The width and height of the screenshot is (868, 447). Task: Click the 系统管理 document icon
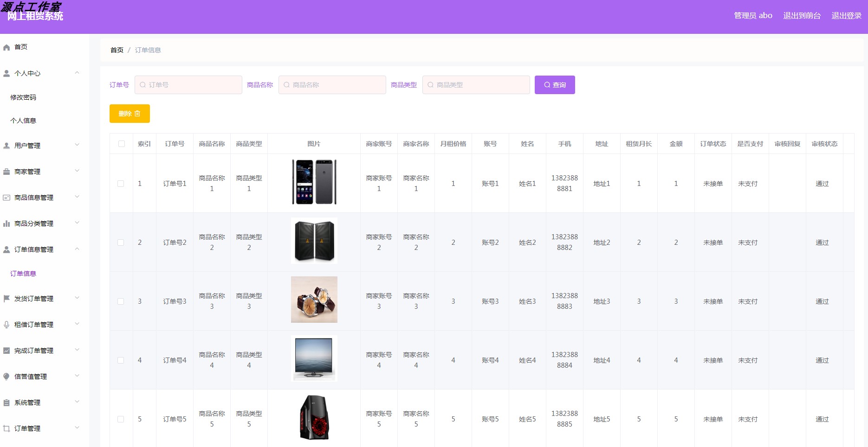(6, 402)
